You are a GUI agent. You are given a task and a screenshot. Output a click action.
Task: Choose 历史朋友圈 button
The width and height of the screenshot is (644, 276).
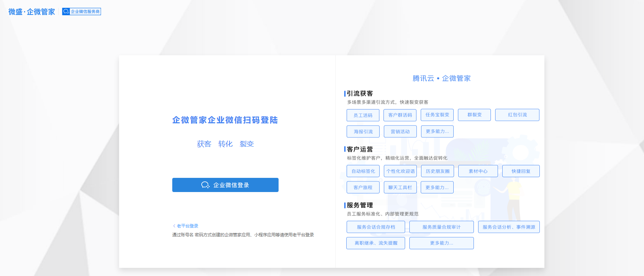click(438, 171)
